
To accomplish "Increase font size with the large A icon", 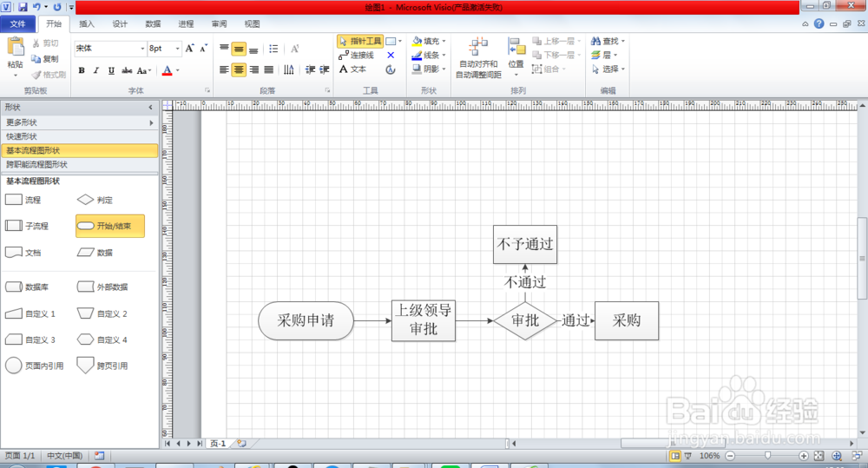I will point(190,48).
